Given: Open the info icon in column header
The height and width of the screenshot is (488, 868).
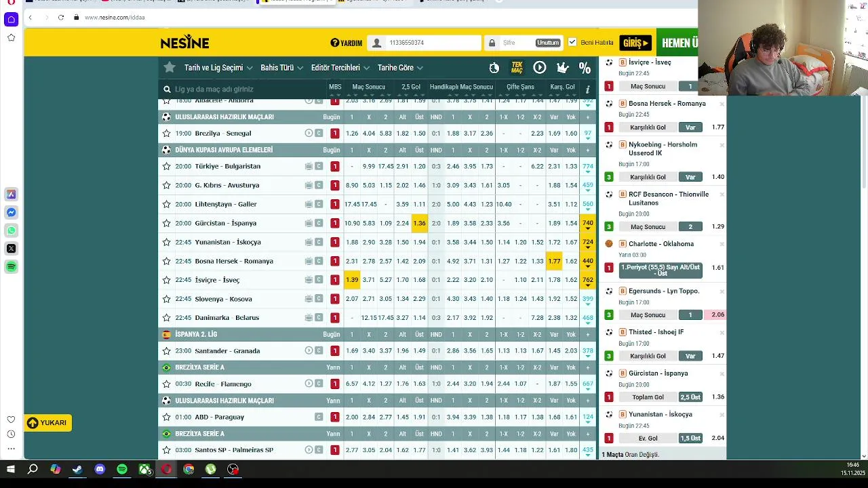Looking at the screenshot, I should [x=587, y=89].
